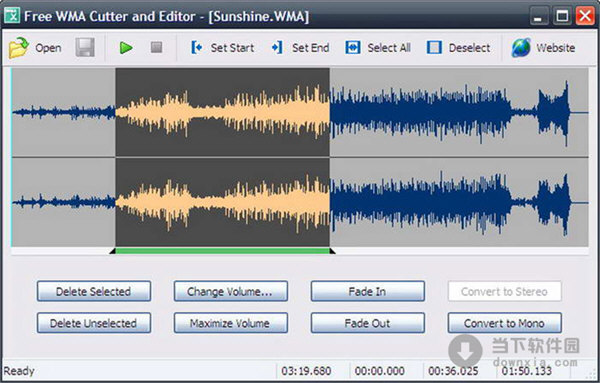Click the Save floppy disk icon

pos(85,47)
